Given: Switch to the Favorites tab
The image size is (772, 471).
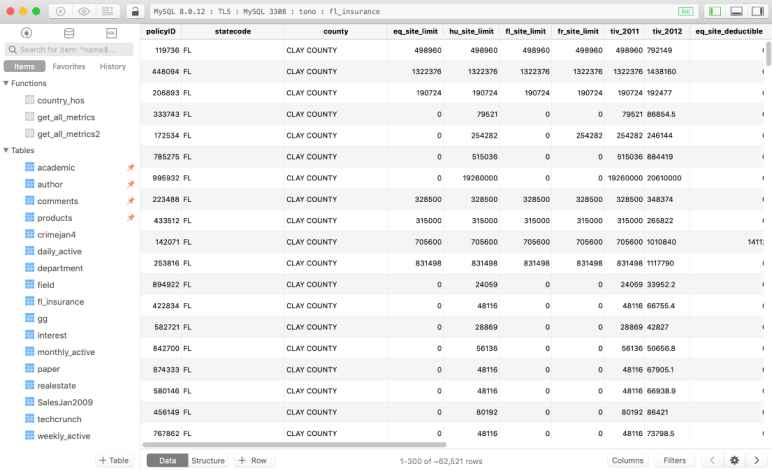Looking at the screenshot, I should (69, 66).
